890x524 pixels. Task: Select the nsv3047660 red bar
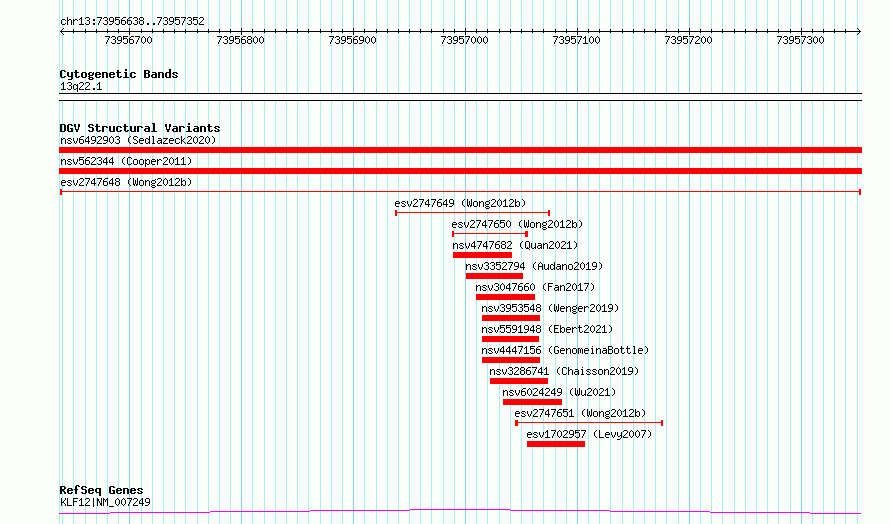tap(505, 297)
